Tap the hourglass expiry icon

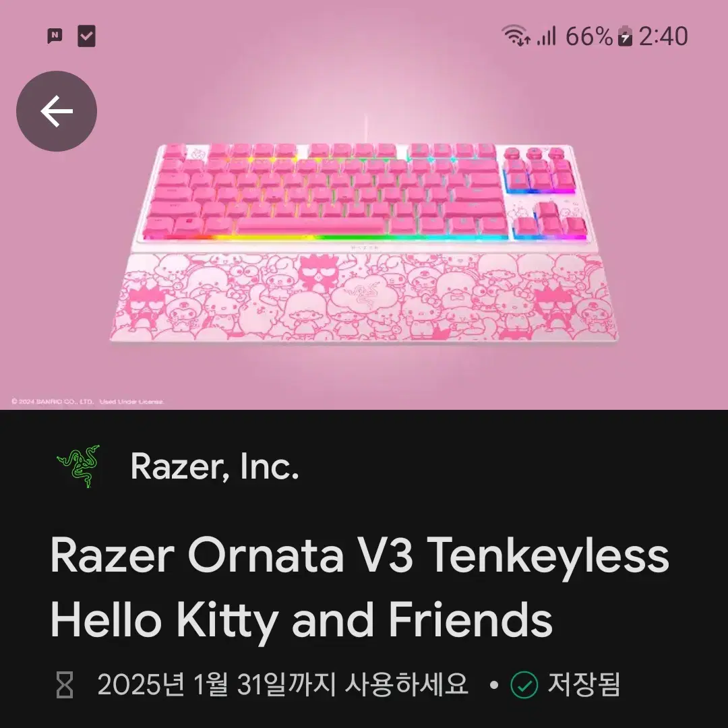65,684
